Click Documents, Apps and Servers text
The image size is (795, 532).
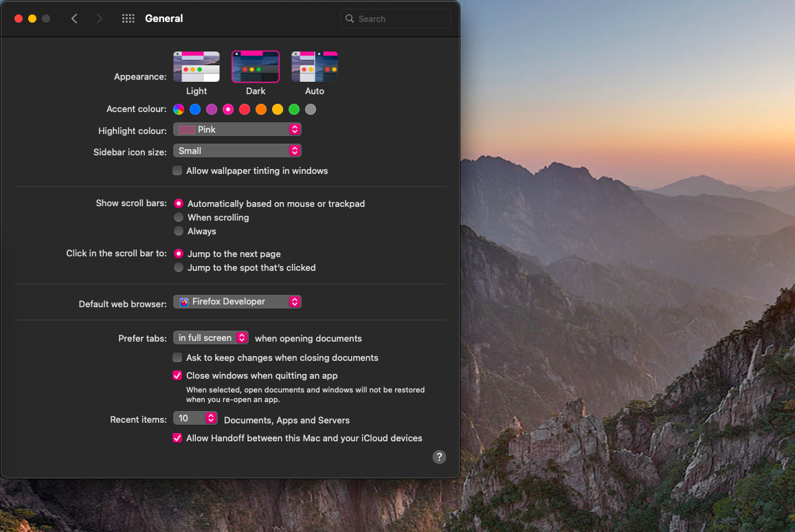point(287,420)
